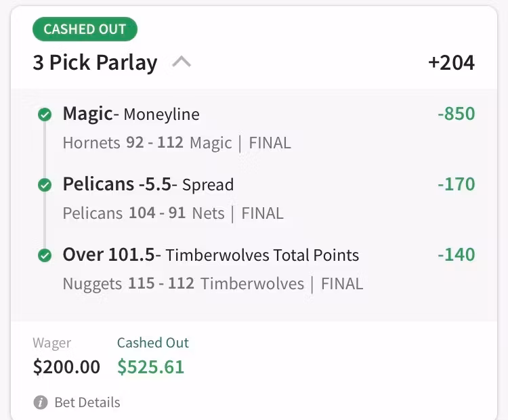Select the Over 101.5 Timberwolves Total Points pick
This screenshot has height=420, width=508.
[x=211, y=255]
